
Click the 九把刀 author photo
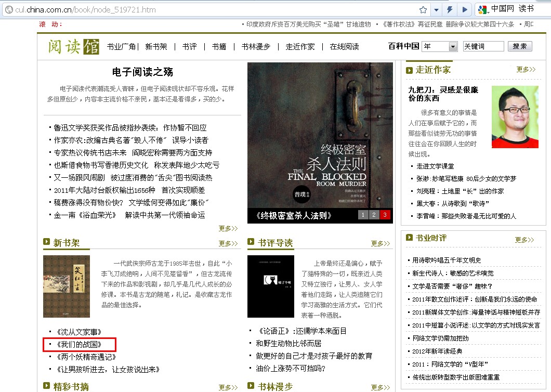coord(515,117)
